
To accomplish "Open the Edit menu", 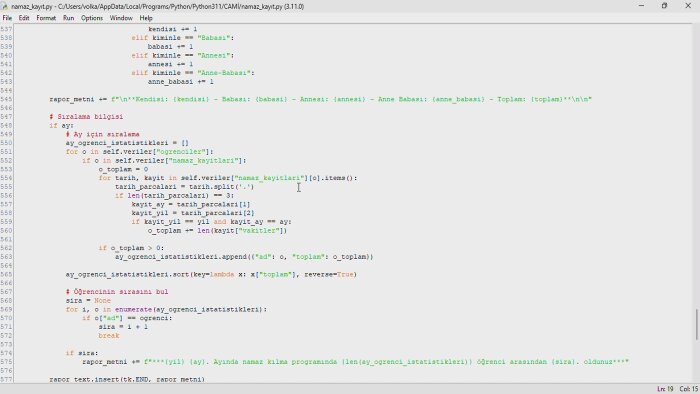I will click(24, 18).
